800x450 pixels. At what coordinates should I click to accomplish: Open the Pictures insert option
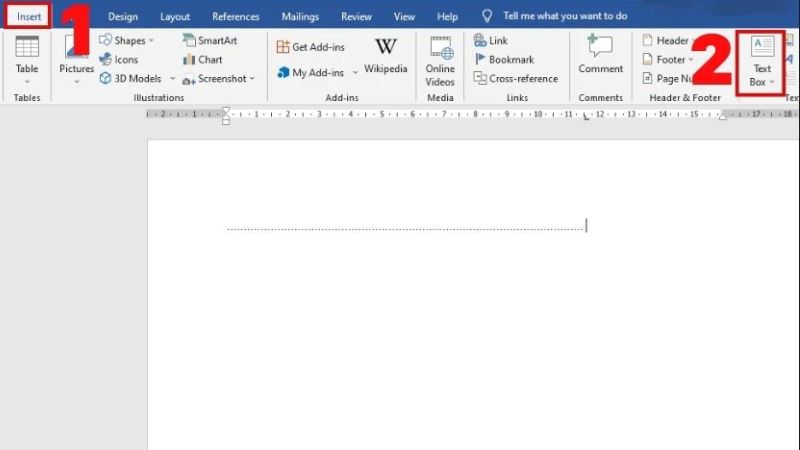coord(76,58)
